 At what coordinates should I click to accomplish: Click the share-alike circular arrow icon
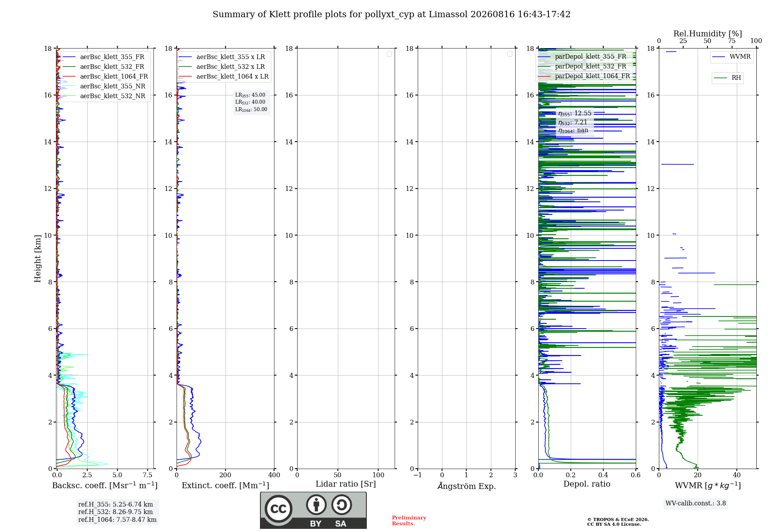pyautogui.click(x=342, y=505)
